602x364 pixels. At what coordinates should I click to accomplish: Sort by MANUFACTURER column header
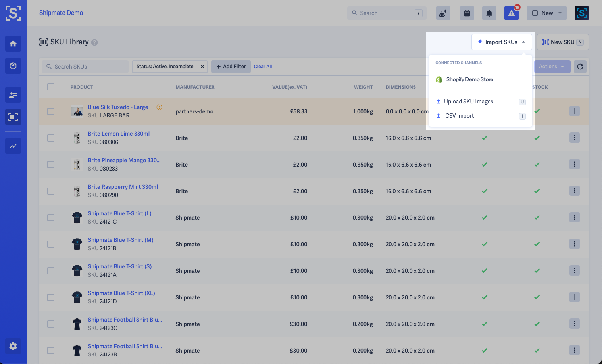point(195,87)
